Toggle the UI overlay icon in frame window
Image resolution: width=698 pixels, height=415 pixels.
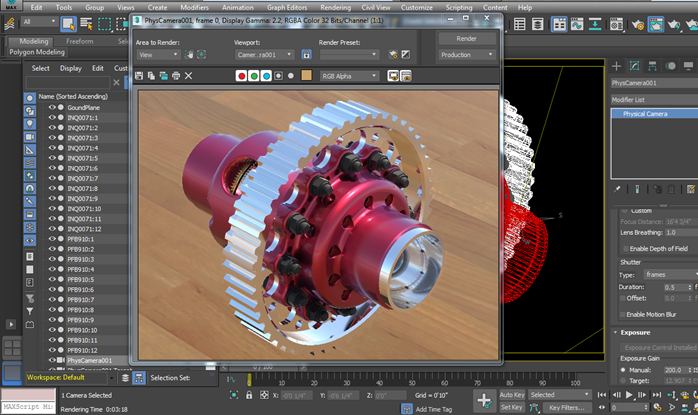[393, 76]
